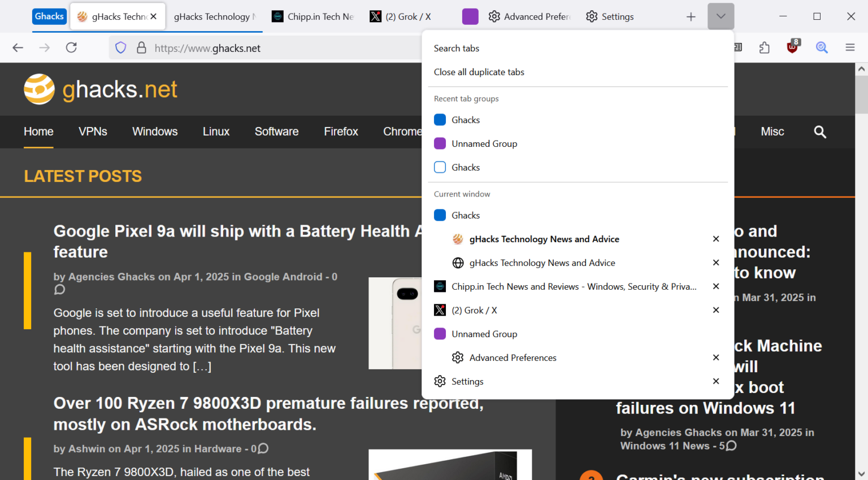View site info via the padlock icon
The width and height of the screenshot is (868, 480).
pyautogui.click(x=141, y=47)
